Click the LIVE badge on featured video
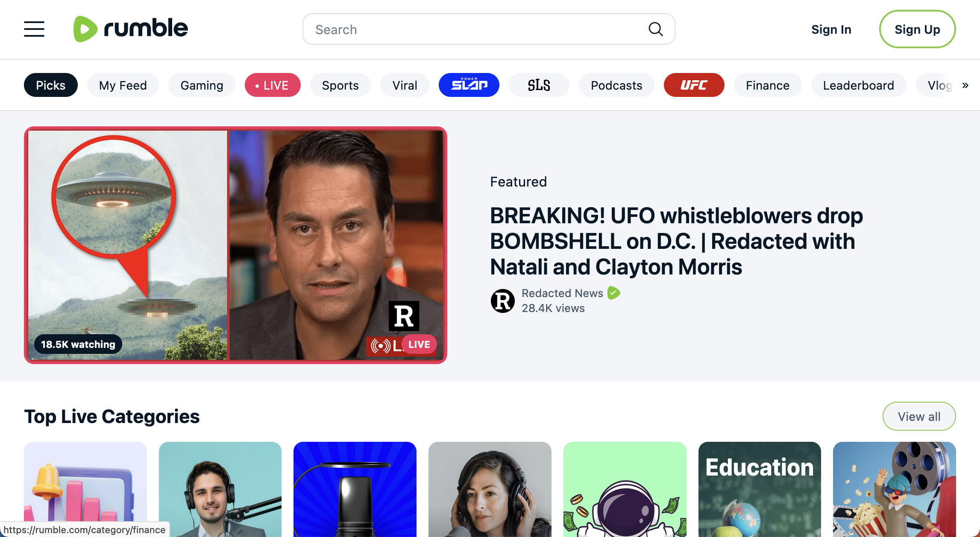The image size is (980, 537). point(419,344)
